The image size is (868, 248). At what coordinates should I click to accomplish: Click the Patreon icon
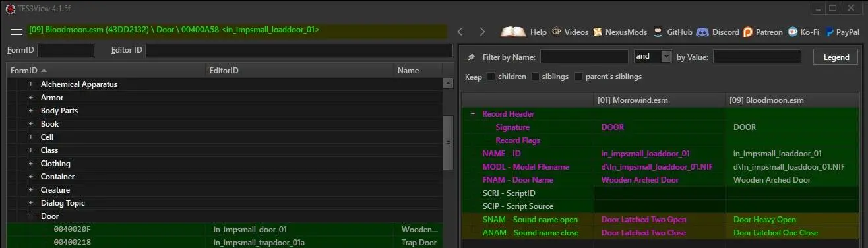(x=748, y=32)
